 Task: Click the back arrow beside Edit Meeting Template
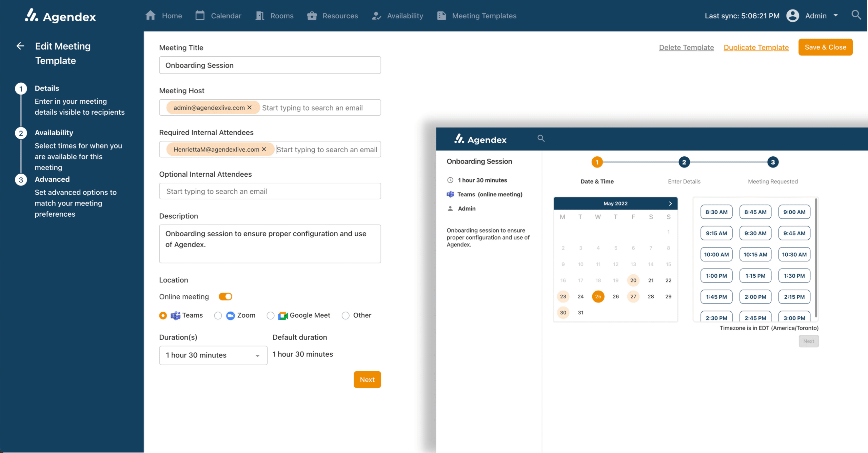(20, 46)
